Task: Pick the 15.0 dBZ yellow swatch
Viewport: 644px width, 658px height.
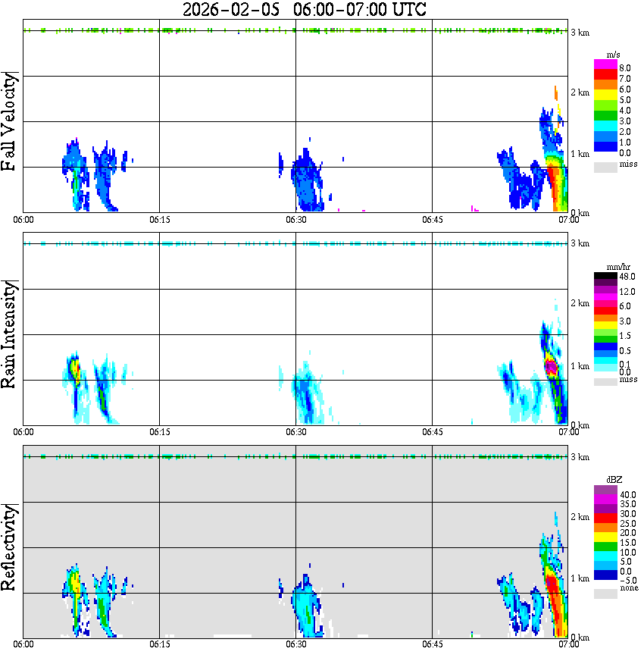Action: [x=605, y=537]
